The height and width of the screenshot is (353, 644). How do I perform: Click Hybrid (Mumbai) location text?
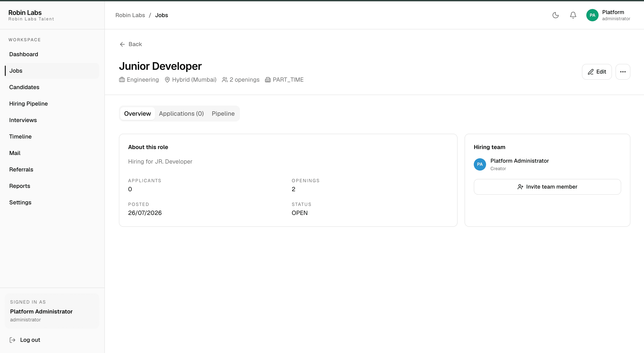(194, 79)
